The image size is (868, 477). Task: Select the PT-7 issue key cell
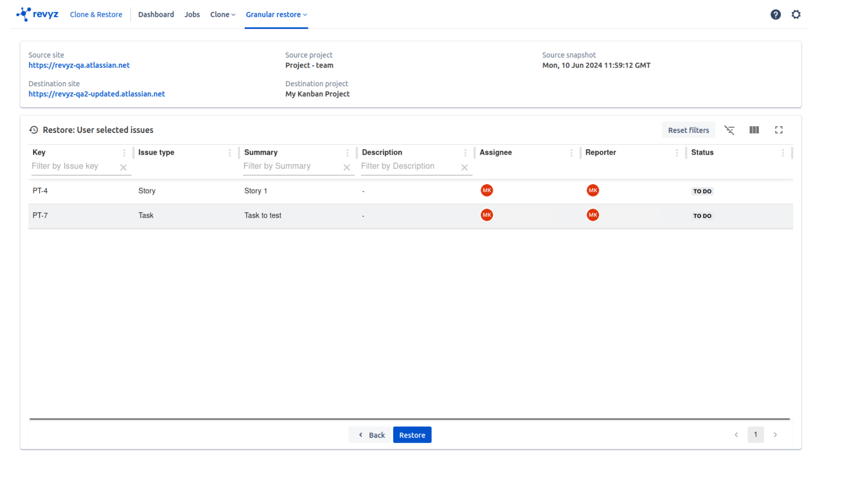[40, 215]
